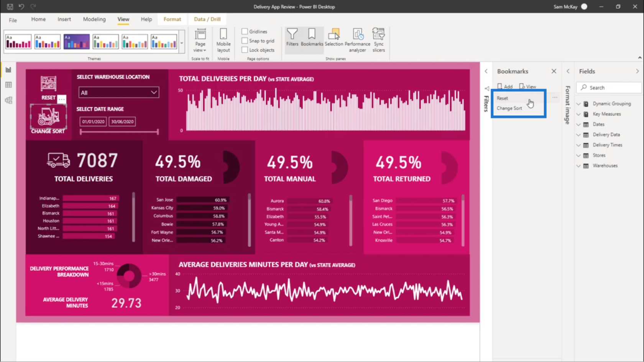Expand the Delivery Times field table
Image resolution: width=644 pixels, height=362 pixels.
[x=578, y=145]
